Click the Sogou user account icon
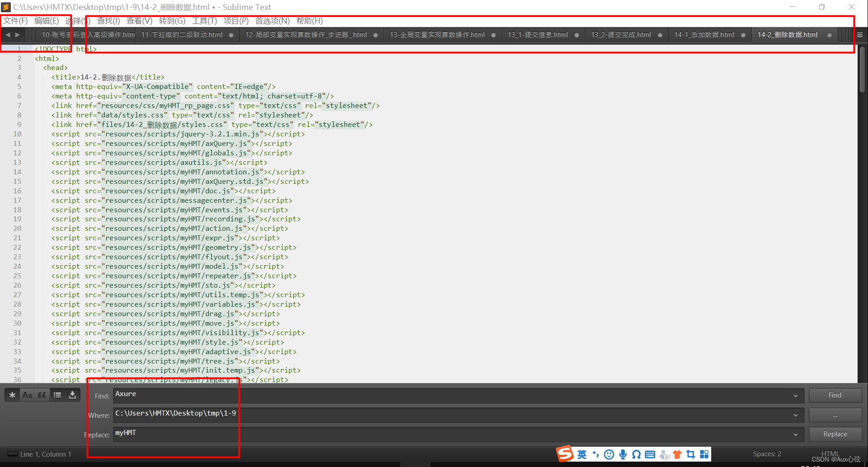The width and height of the screenshot is (868, 467). tap(664, 454)
